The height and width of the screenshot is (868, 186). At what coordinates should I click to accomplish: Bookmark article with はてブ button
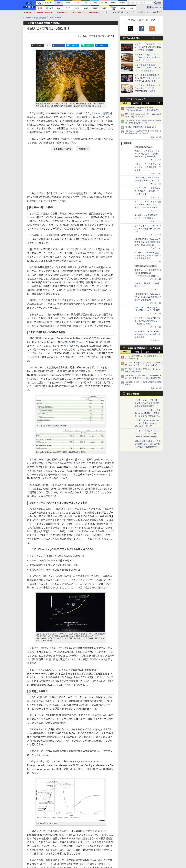[73, 45]
